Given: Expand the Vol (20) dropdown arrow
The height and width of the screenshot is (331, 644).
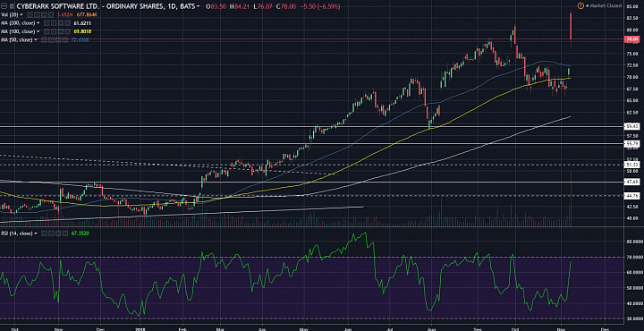Looking at the screenshot, I should (21, 15).
